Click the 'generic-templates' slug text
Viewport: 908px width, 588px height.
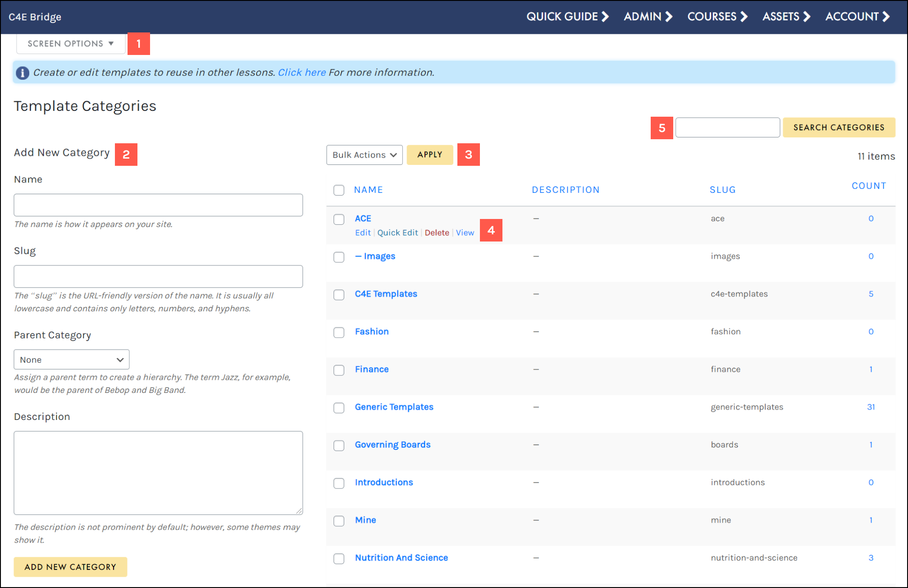(747, 407)
